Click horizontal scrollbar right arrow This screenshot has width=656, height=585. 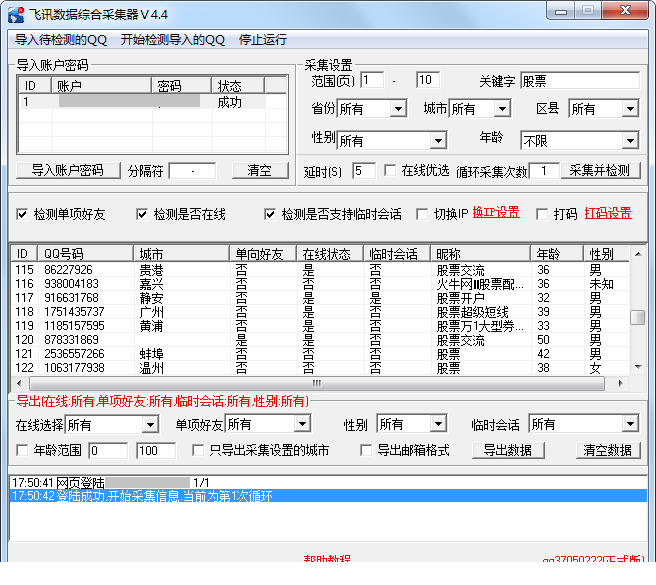click(x=620, y=383)
